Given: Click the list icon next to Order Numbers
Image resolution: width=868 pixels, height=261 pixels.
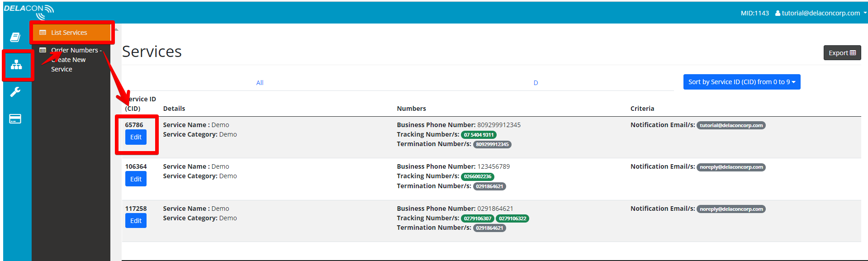Looking at the screenshot, I should click(x=43, y=50).
